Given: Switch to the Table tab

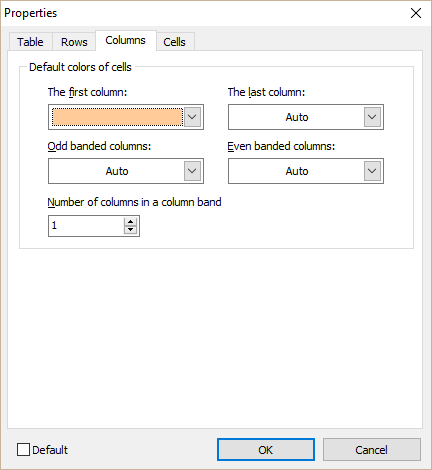Looking at the screenshot, I should (x=30, y=42).
